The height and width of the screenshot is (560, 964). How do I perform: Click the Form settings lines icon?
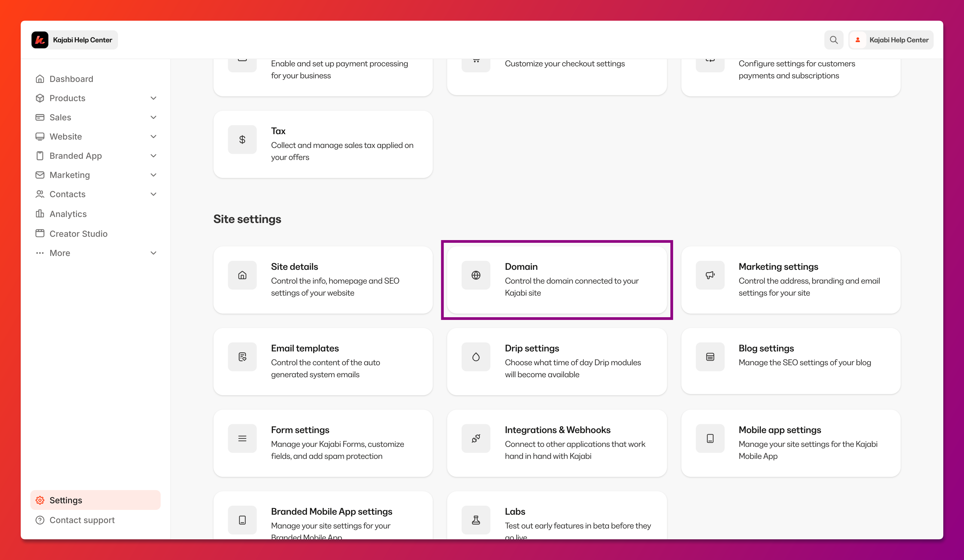(x=242, y=438)
